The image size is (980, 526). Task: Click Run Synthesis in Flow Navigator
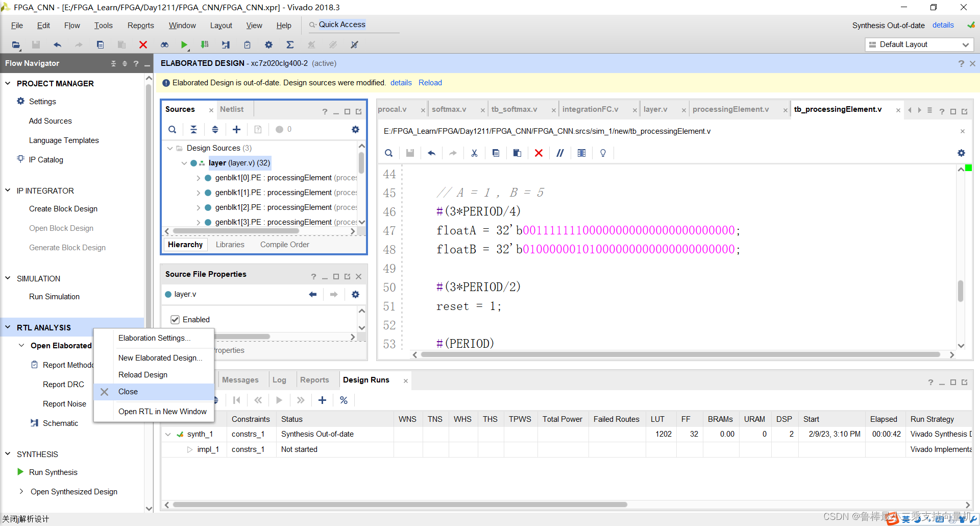(53, 472)
